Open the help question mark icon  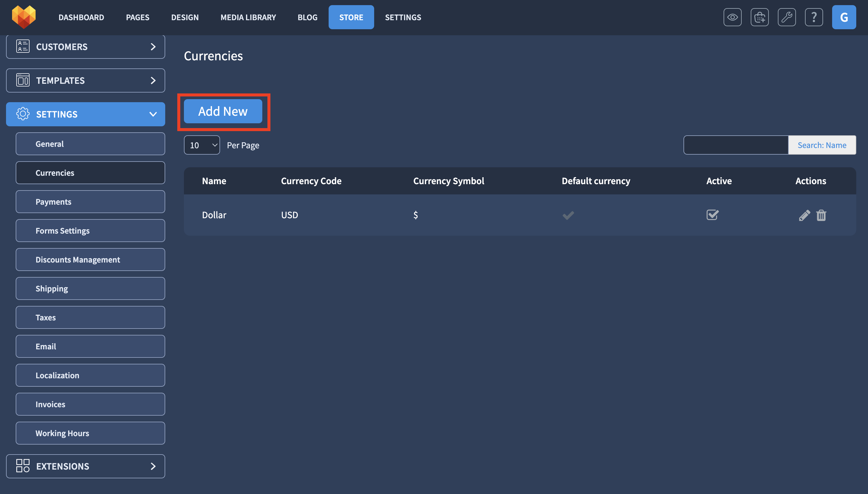tap(814, 17)
